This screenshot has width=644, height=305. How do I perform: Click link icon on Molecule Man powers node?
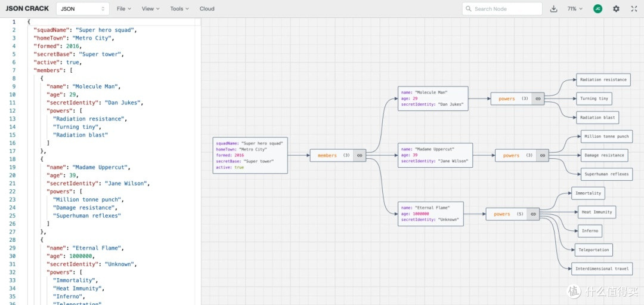(538, 98)
